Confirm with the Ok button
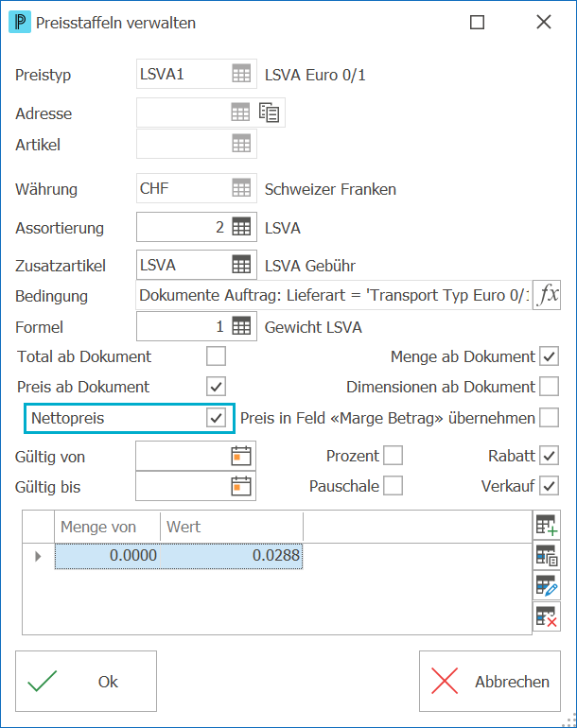Image resolution: width=577 pixels, height=728 pixels. 86,681
